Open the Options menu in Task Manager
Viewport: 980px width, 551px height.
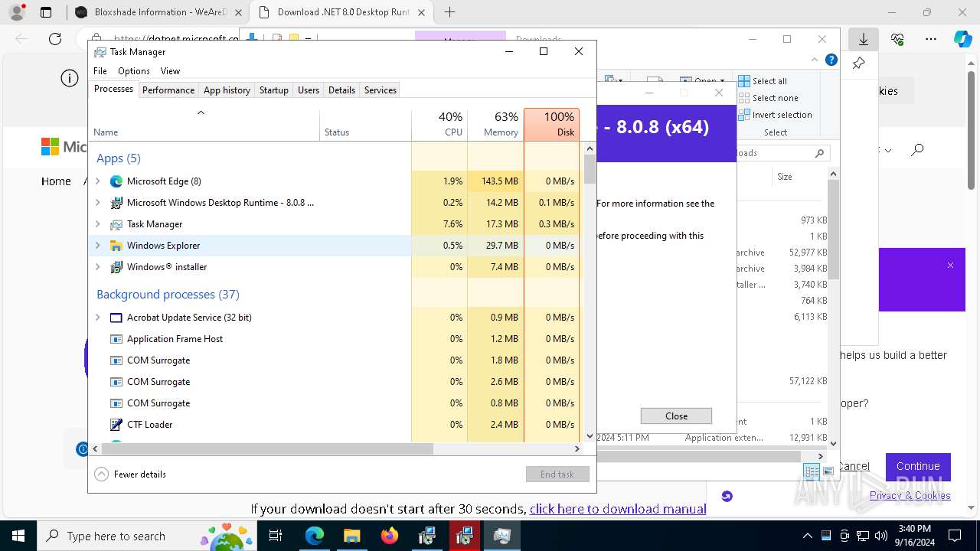coord(134,71)
